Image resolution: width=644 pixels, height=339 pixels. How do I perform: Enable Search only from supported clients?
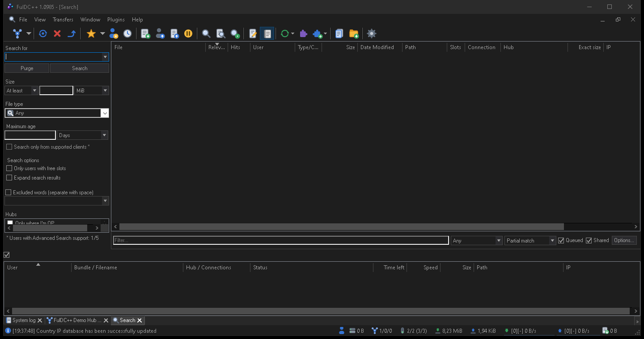[9, 147]
